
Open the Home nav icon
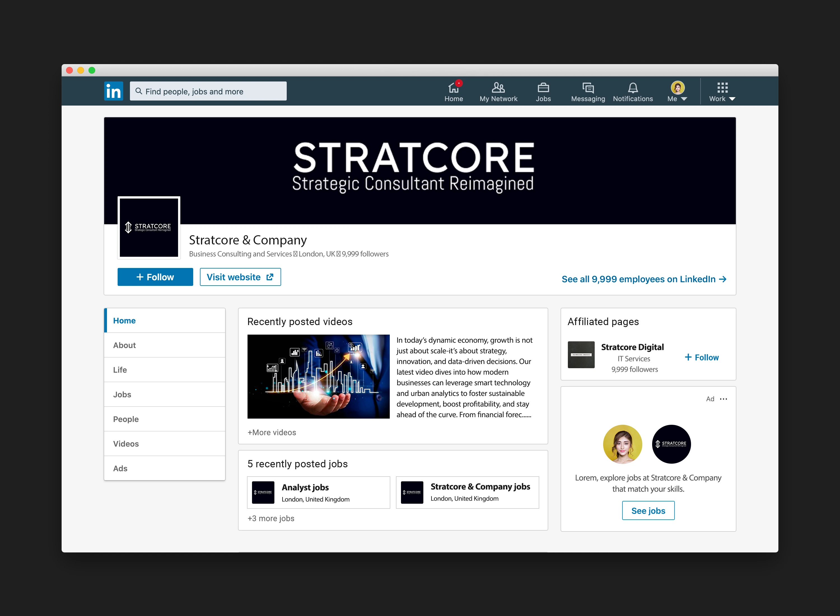click(x=453, y=88)
